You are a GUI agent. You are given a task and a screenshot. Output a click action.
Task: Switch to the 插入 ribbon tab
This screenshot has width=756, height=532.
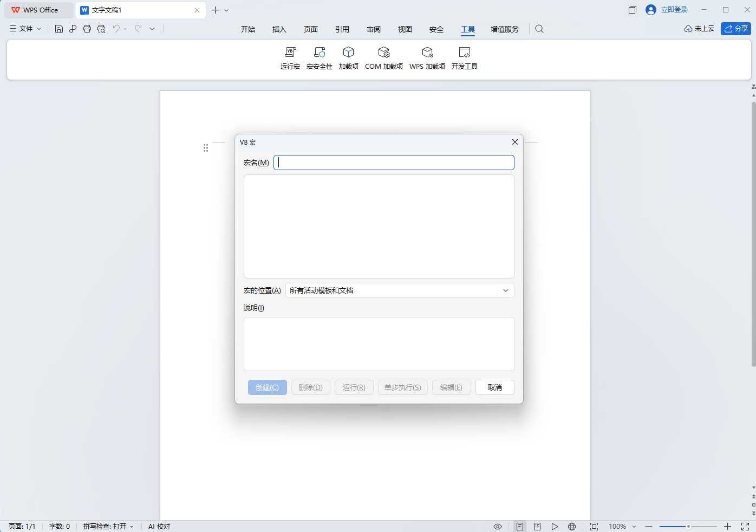click(x=279, y=29)
